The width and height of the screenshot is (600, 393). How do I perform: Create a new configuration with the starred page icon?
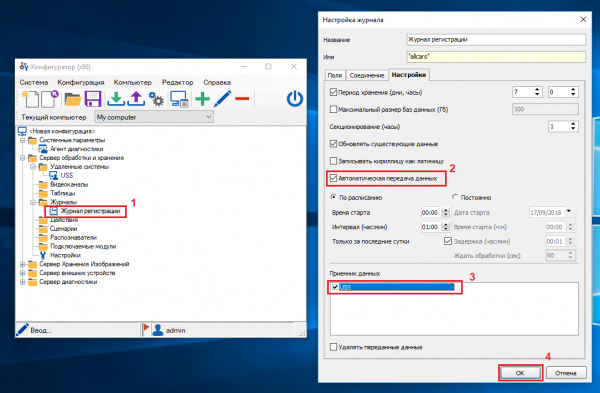point(30,99)
